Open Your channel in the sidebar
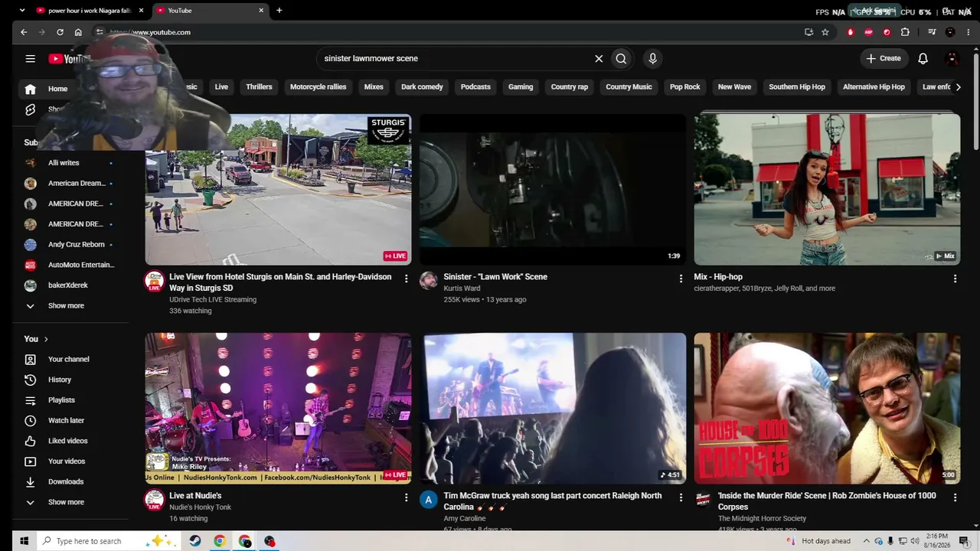This screenshot has width=980, height=551. coord(70,359)
